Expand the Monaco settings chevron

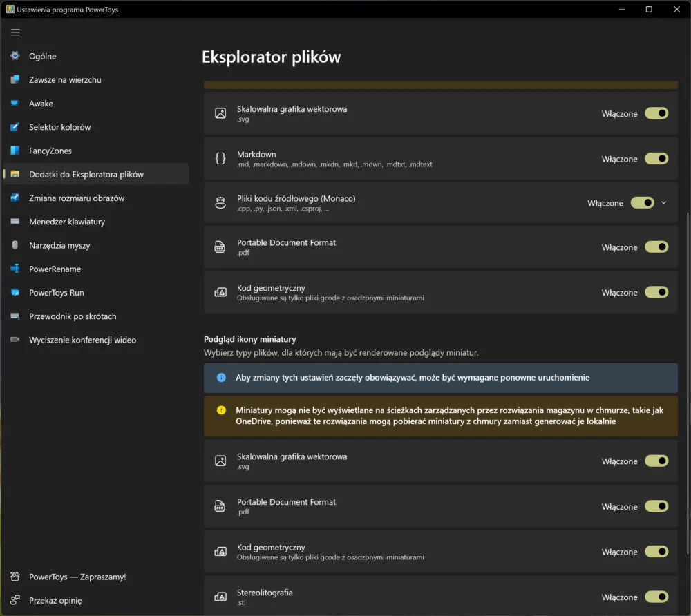663,202
